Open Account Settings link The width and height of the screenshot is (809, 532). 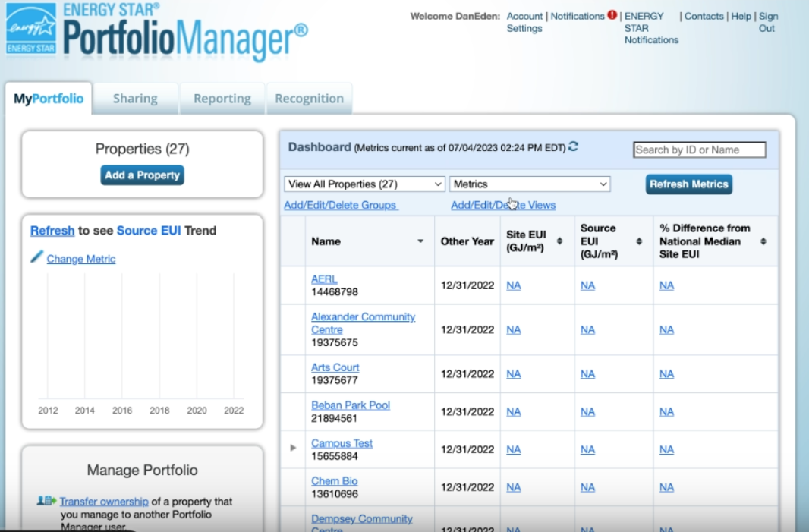coord(524,22)
